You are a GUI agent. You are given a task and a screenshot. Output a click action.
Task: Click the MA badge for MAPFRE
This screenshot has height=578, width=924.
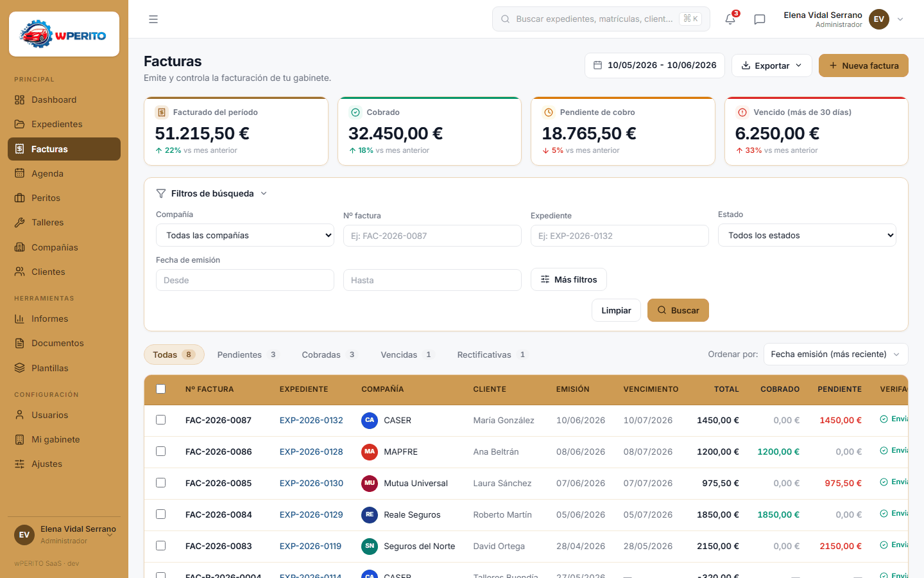point(370,452)
